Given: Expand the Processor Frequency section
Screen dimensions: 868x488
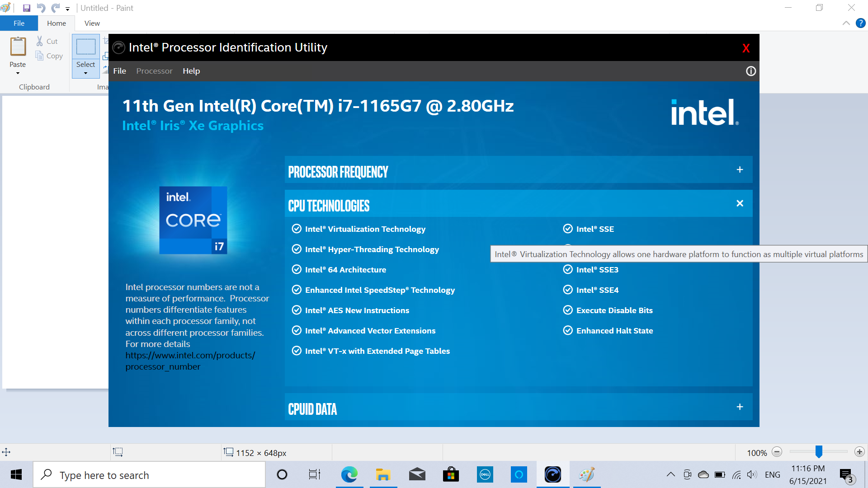Looking at the screenshot, I should pyautogui.click(x=740, y=169).
